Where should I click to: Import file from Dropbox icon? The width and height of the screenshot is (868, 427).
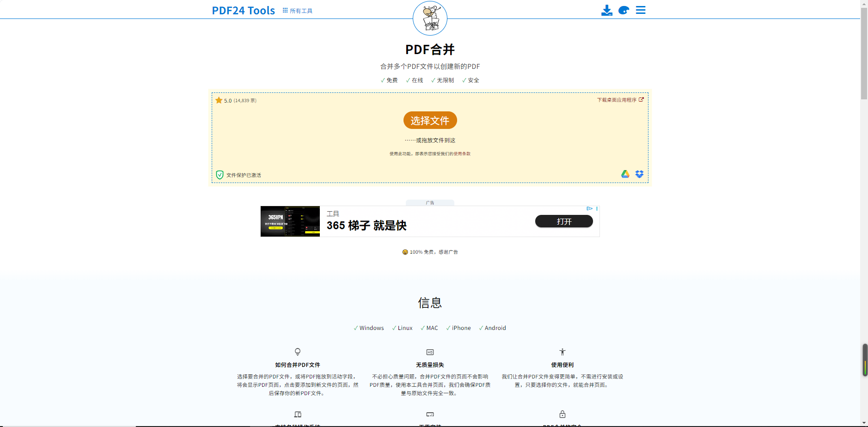[x=639, y=174]
